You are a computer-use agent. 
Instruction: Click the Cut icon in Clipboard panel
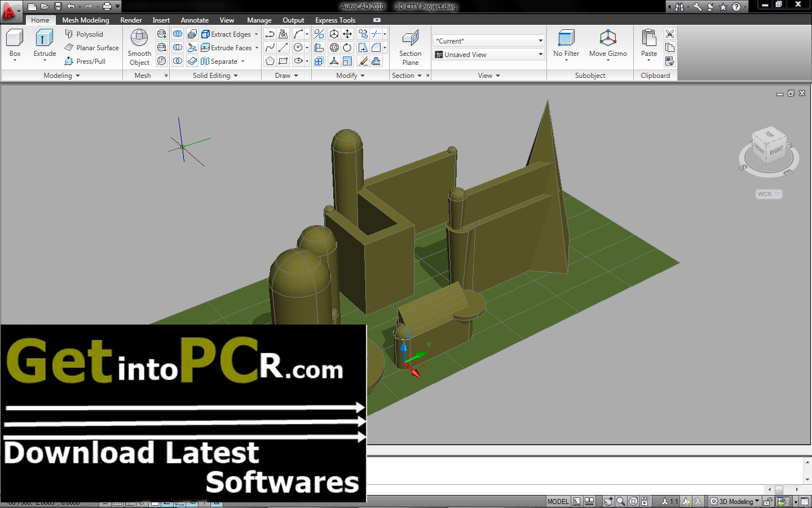pos(670,34)
